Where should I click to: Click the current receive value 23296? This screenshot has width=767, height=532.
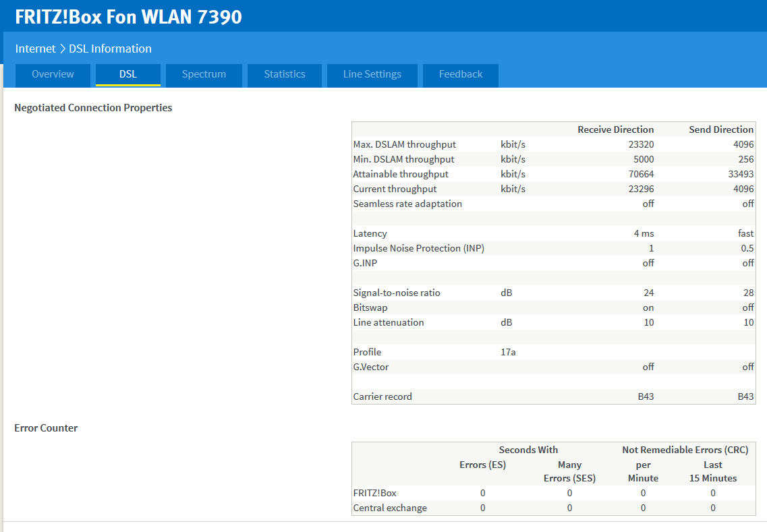point(641,189)
